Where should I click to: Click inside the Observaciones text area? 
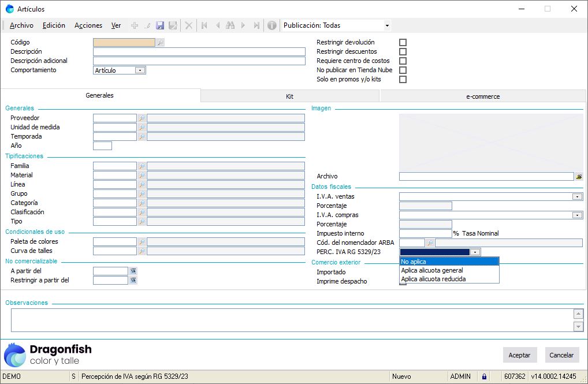click(292, 320)
